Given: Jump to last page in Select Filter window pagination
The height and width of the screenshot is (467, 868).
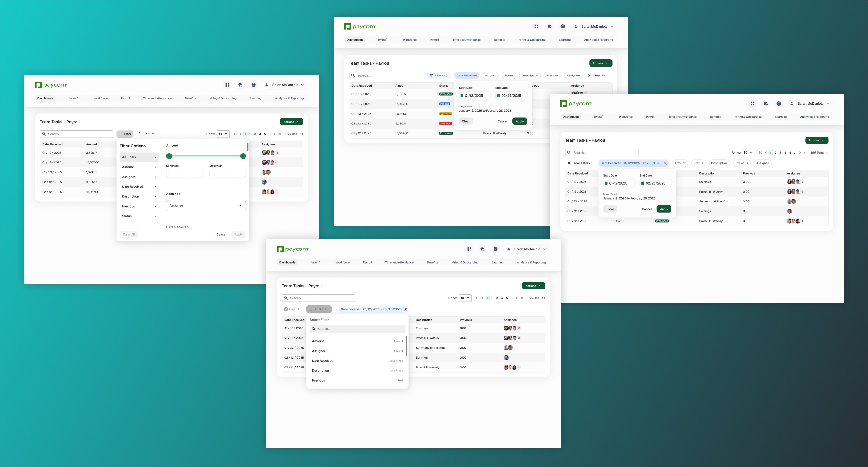Looking at the screenshot, I should pyautogui.click(x=522, y=298).
